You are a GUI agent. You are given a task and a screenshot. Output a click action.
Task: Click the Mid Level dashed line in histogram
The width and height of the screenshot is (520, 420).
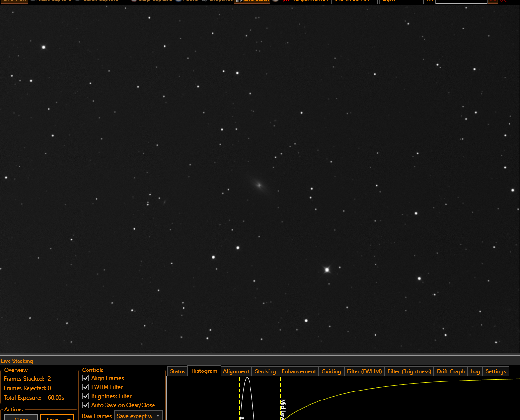(x=280, y=398)
